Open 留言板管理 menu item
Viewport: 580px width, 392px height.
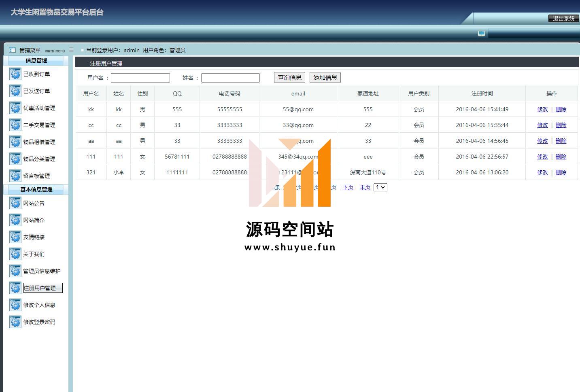coord(36,176)
